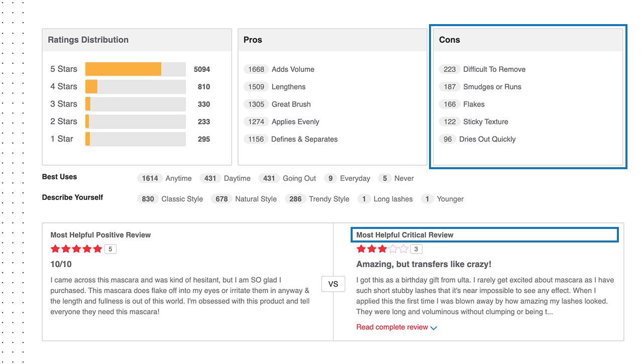This screenshot has width=643, height=364.
Task: Filter by Flakes con
Action: 462,104
